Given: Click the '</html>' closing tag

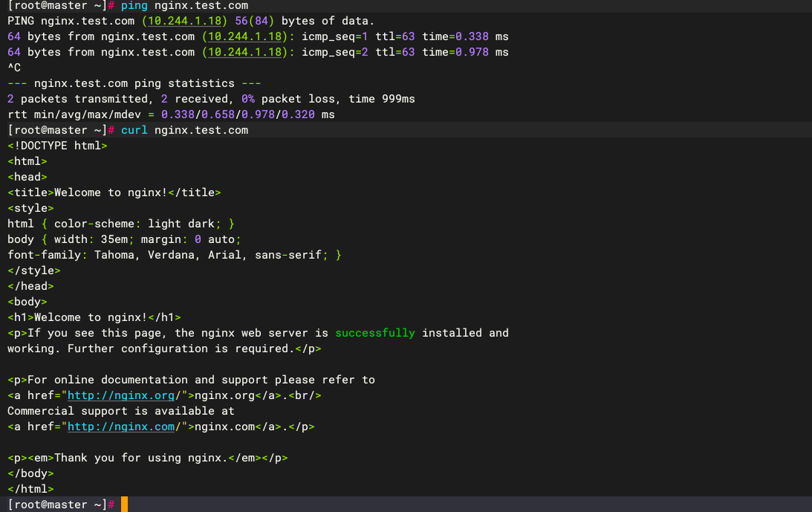Looking at the screenshot, I should [30, 489].
